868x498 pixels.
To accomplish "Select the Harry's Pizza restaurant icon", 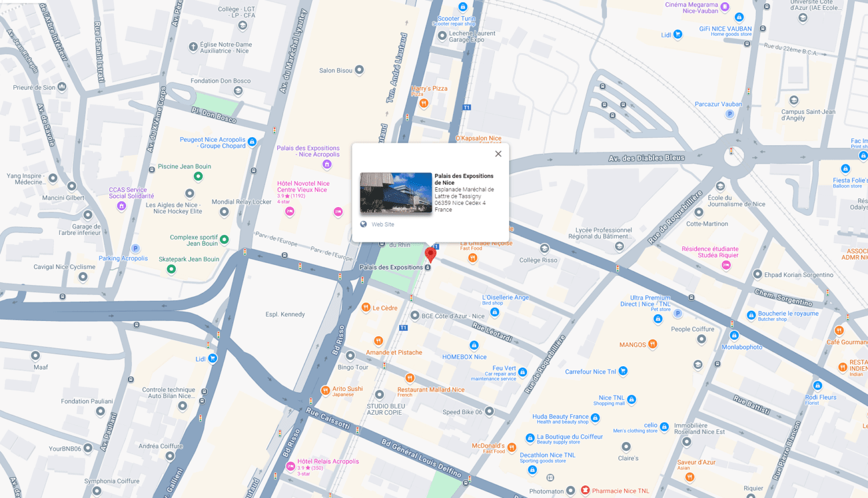I will [x=424, y=104].
